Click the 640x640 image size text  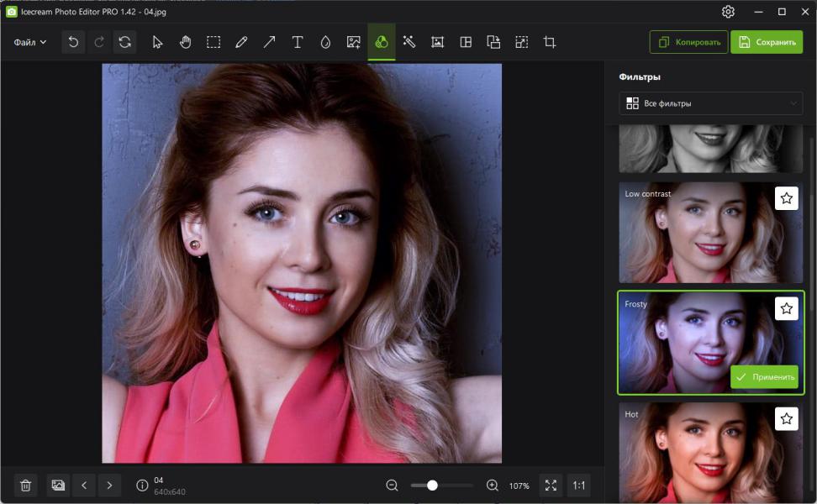point(169,492)
